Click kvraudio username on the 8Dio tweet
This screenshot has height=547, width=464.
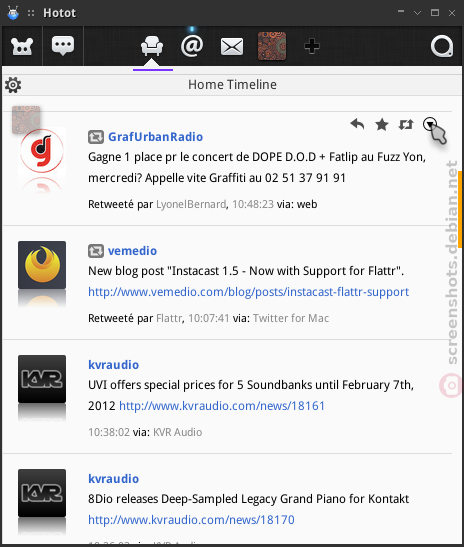113,479
